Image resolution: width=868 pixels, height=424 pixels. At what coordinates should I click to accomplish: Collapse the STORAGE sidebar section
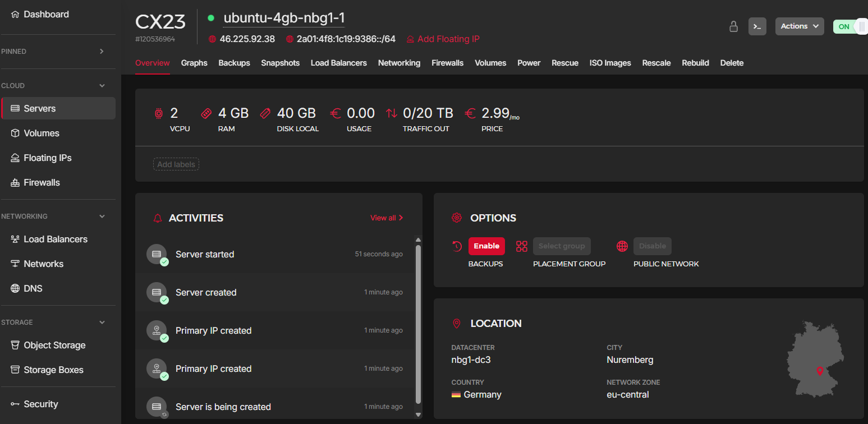pos(102,322)
